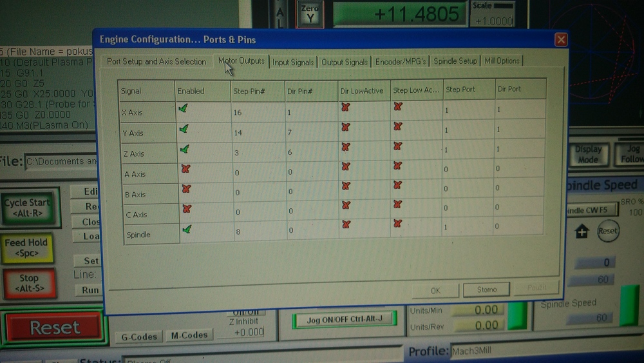Click the X Axis Step Pin# cell
This screenshot has height=363, width=644.
click(x=258, y=112)
